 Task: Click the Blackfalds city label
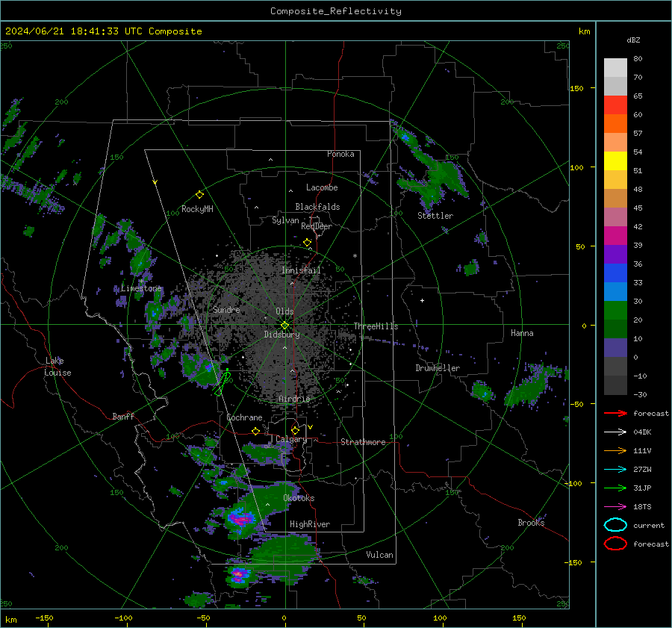coord(317,207)
